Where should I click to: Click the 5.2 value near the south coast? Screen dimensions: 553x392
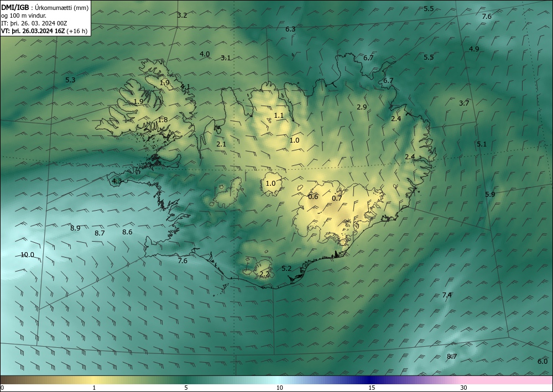point(286,269)
